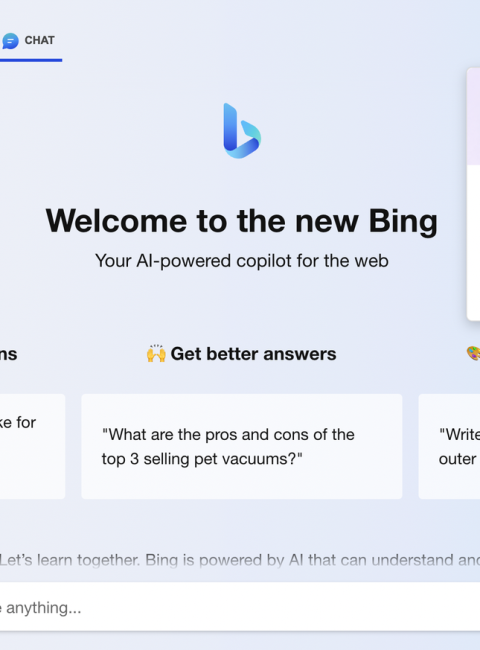
Task: Click 'Your AI-powered copilot for the web' subtitle
Action: 242,261
